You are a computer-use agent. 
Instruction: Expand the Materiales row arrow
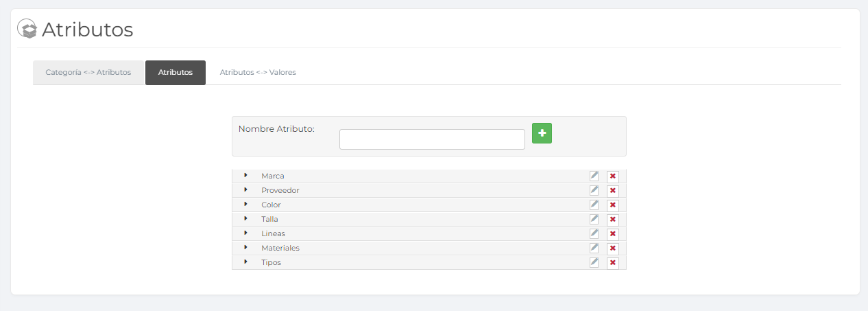tap(245, 247)
